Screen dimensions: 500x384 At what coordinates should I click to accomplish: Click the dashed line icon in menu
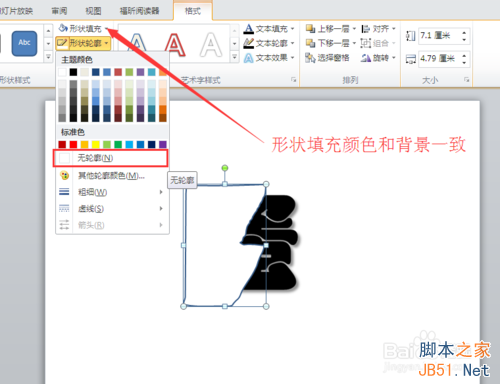[x=64, y=208]
